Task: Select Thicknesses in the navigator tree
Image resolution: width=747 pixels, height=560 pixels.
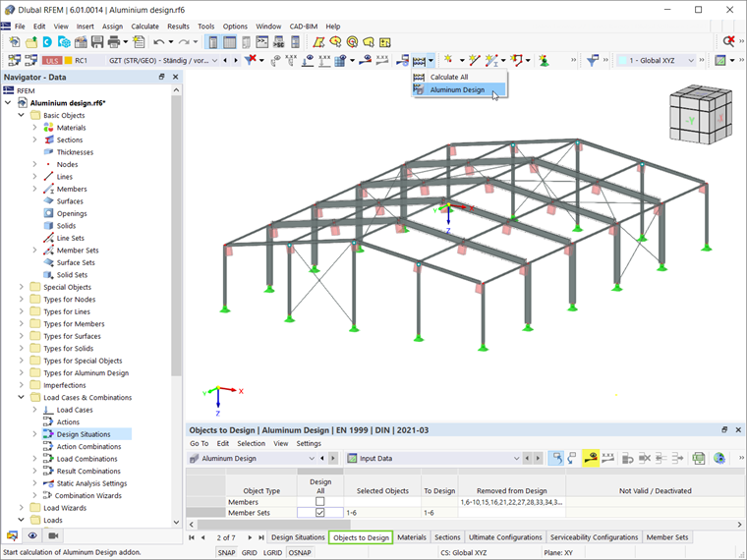Action: pyautogui.click(x=75, y=152)
